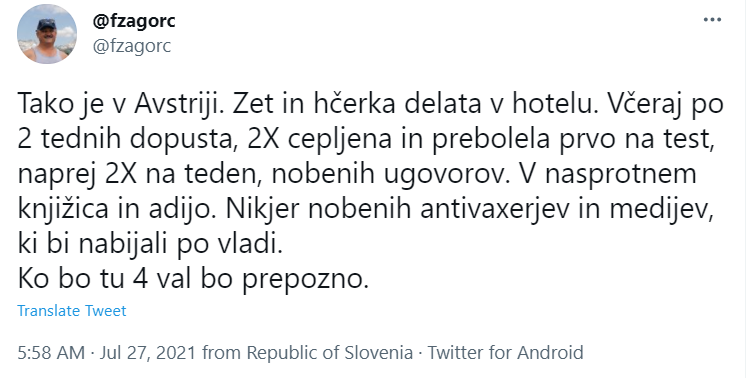
Task: Open the 5:58 AM timestamp link
Action: tap(51, 353)
